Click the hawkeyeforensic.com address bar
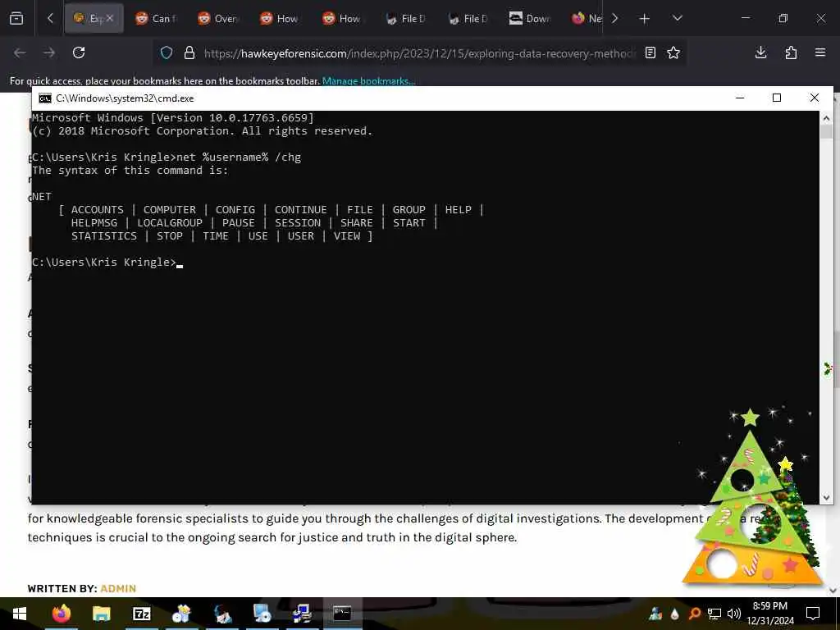 click(x=419, y=53)
